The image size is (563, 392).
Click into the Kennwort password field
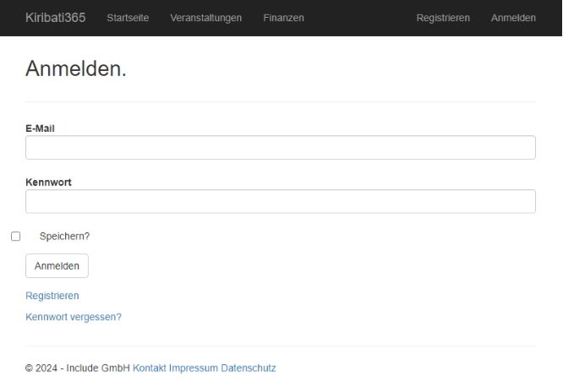tap(280, 201)
